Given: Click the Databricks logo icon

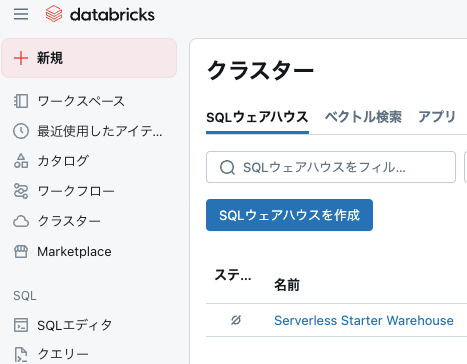Looking at the screenshot, I should [x=54, y=14].
